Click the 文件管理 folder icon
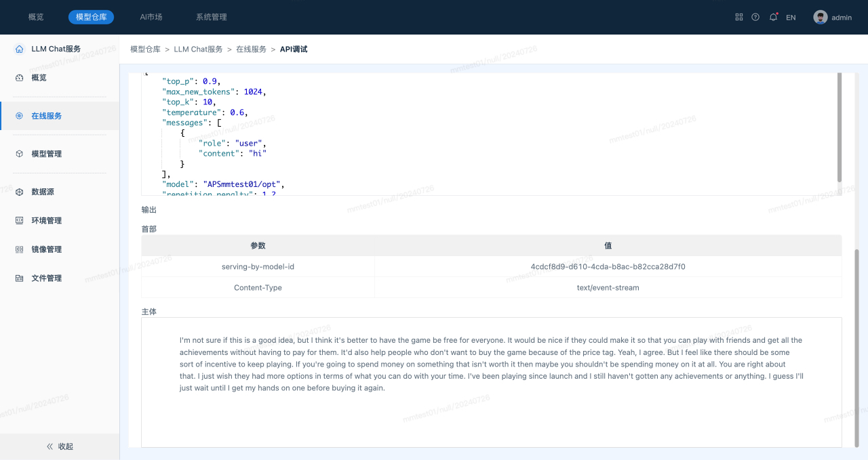 (x=19, y=278)
